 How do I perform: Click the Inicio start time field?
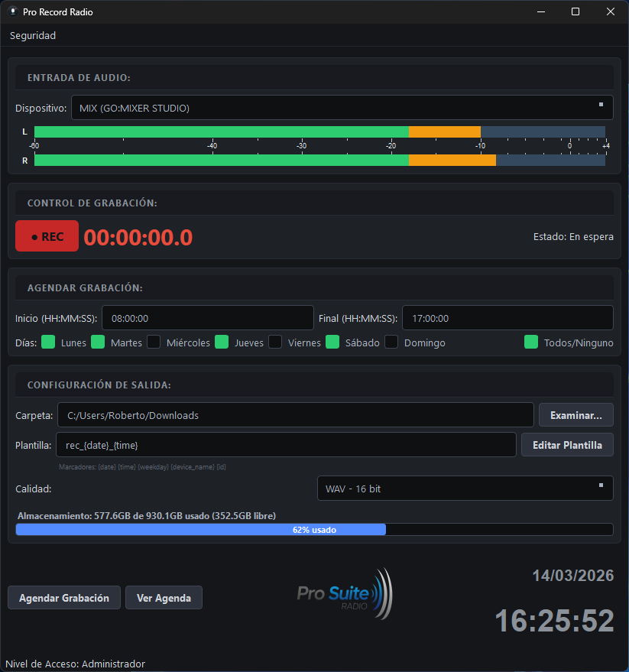(208, 318)
